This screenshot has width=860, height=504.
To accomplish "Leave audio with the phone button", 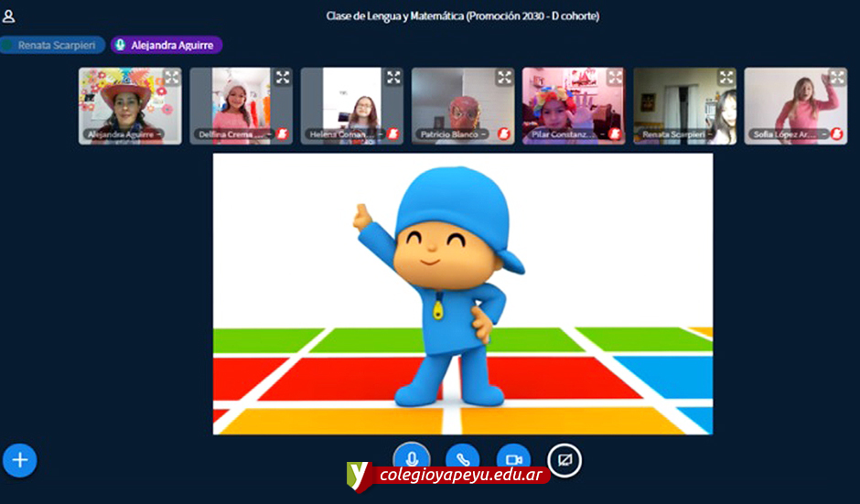I will [462, 459].
